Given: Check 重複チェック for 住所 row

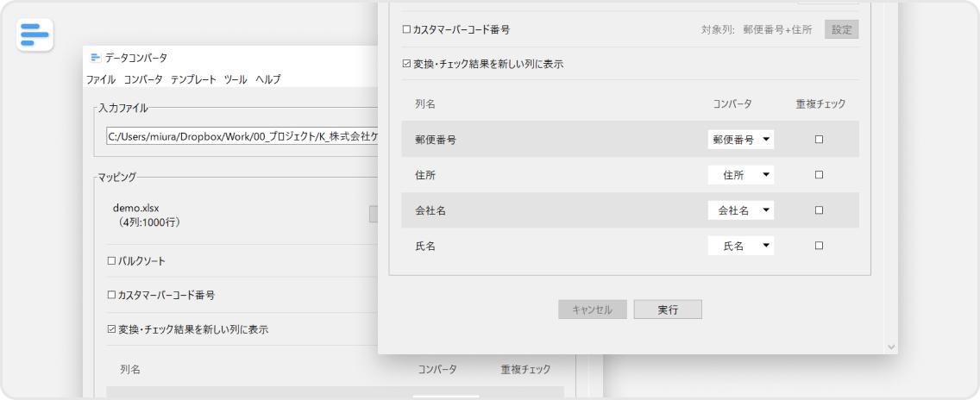Looking at the screenshot, I should [819, 175].
